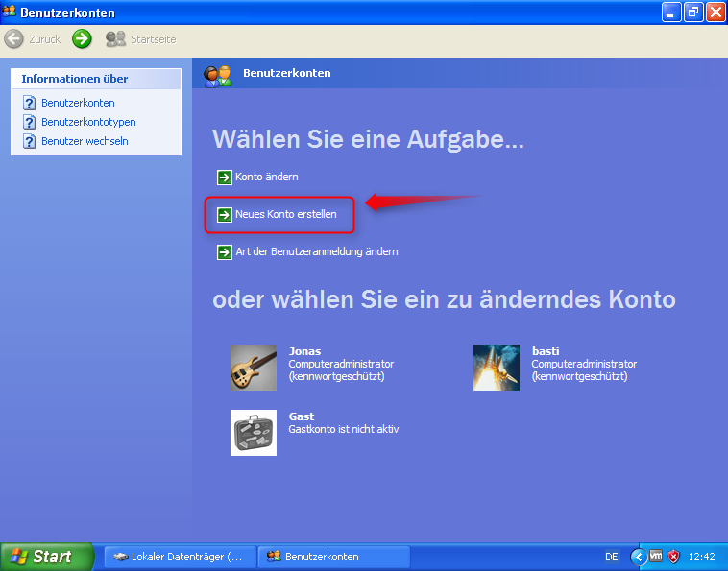The image size is (728, 571).
Task: Open the Windows Start menu
Action: [x=46, y=557]
